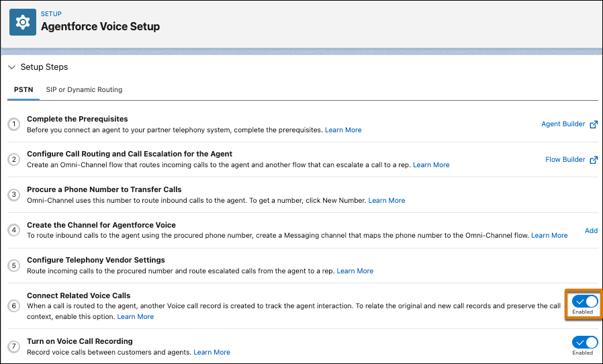The height and width of the screenshot is (364, 603).
Task: Click step 1 circle indicator
Action: click(14, 124)
